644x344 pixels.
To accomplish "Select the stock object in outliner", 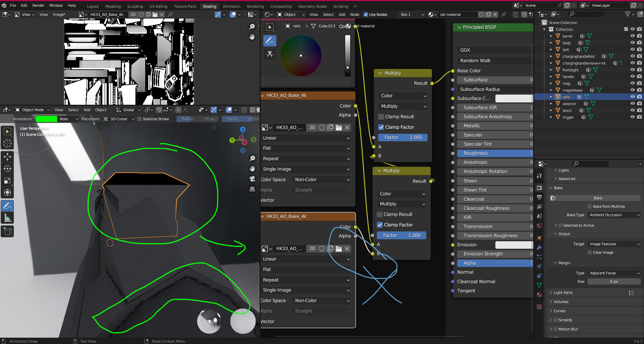I will pos(567,110).
